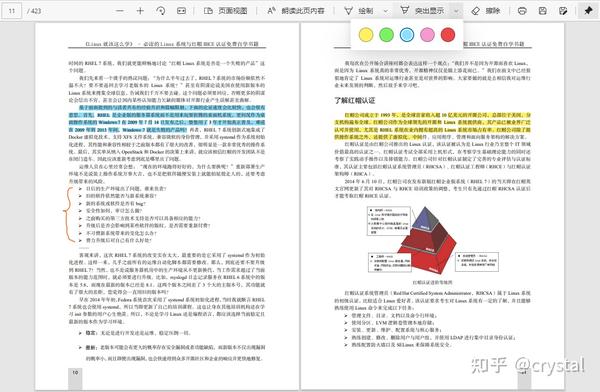
Task: Click the 了解红帽认证 heading
Action: pos(355,100)
